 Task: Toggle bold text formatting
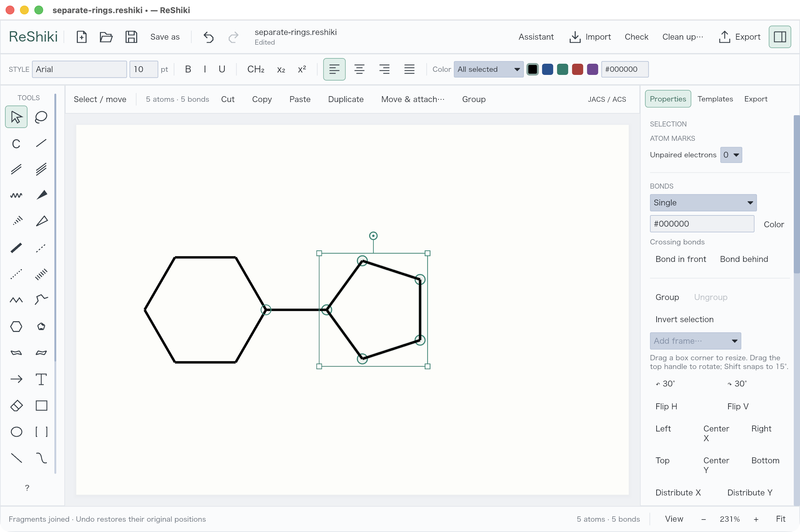pos(188,69)
